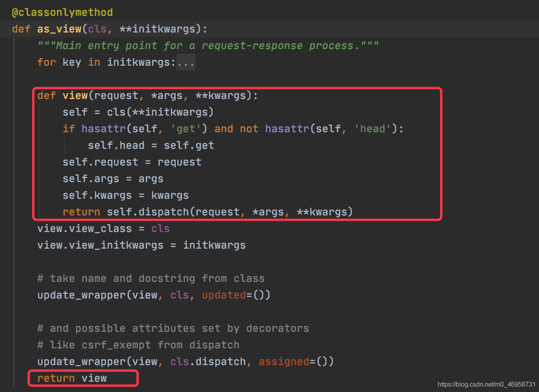
Task: Click the line self = cls(**initkwargs)
Action: click(138, 112)
